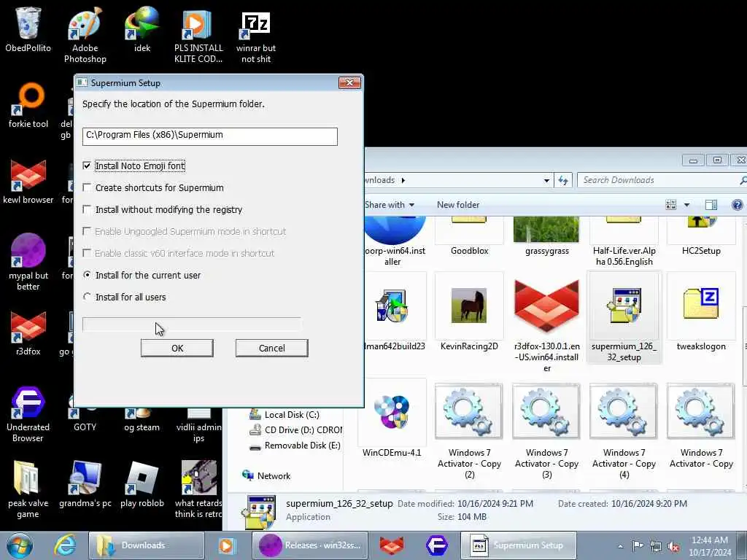Select the WinCDEmu-4.1 installer file
Viewport: 747px width, 560px height.
pos(392,419)
